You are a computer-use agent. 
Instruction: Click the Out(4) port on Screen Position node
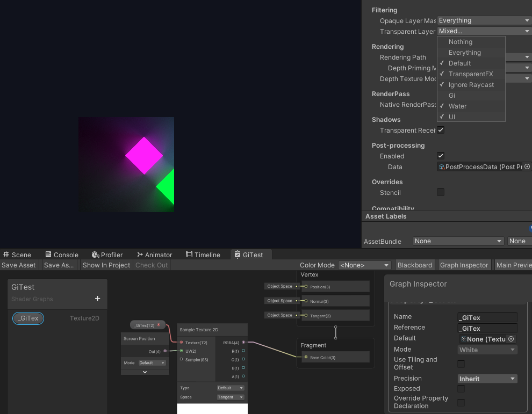point(166,351)
